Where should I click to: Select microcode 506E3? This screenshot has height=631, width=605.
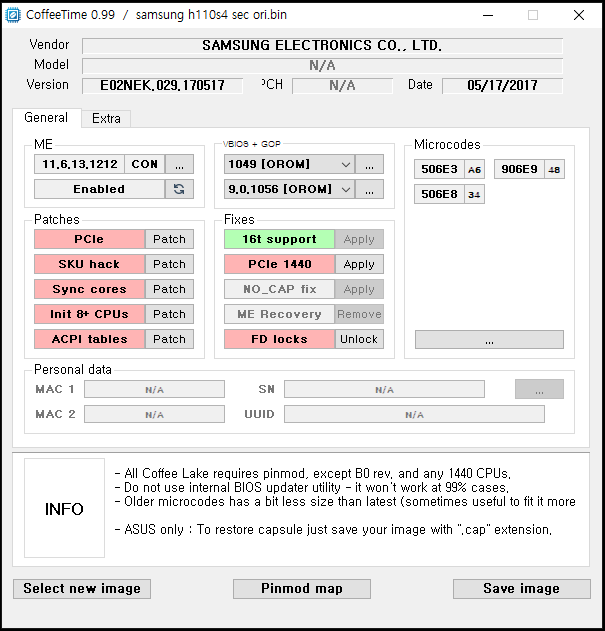439,169
